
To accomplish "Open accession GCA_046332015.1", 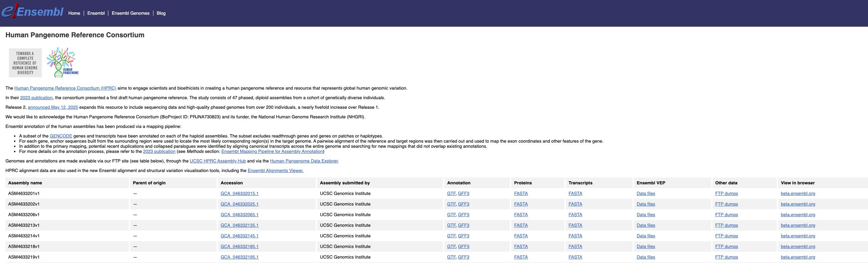I will [x=240, y=194].
